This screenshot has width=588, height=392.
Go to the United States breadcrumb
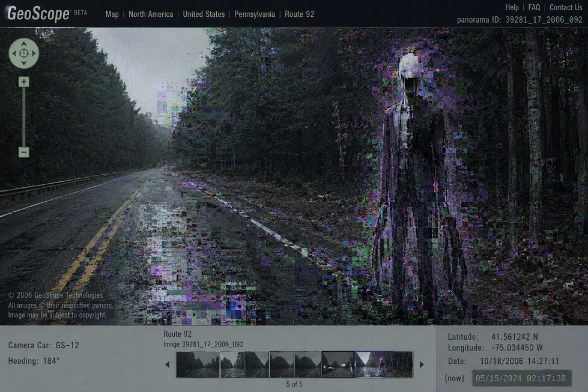pyautogui.click(x=204, y=14)
